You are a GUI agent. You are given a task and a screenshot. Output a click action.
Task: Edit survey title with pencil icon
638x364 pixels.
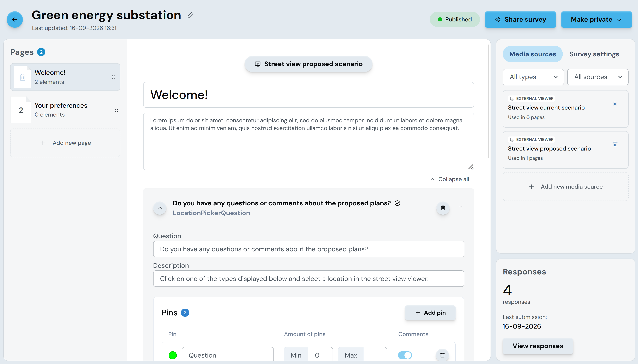(190, 15)
